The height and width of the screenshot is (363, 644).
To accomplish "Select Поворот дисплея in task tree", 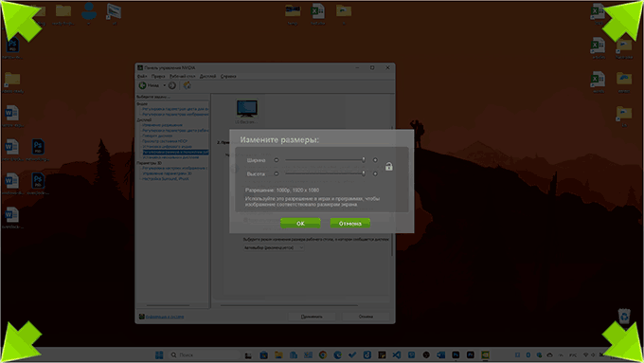I will pyautogui.click(x=157, y=136).
